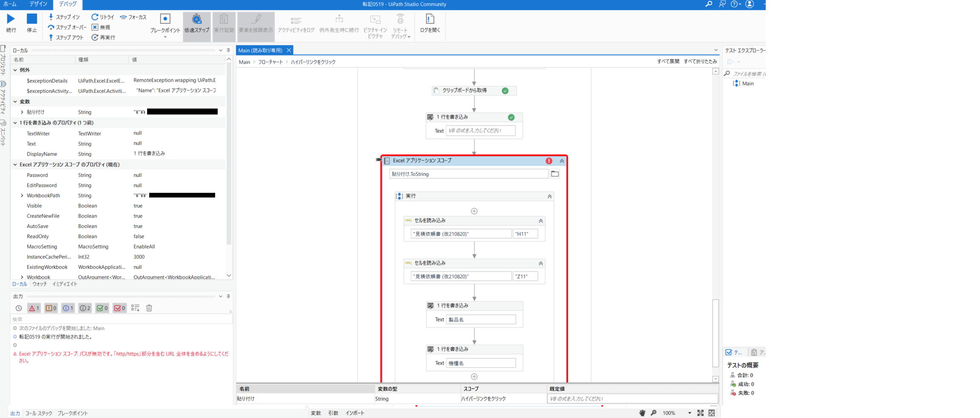This screenshot has height=418, width=980.
Task: Click 再実行 (Restart) in the ribbon
Action: tap(103, 37)
